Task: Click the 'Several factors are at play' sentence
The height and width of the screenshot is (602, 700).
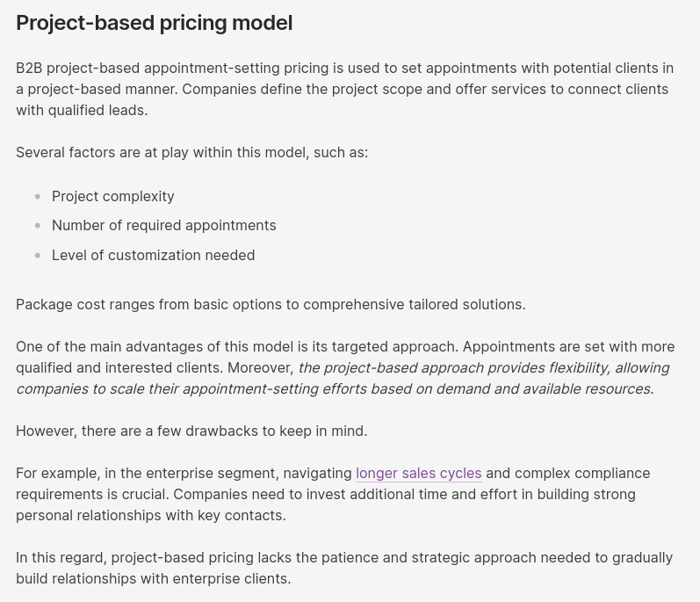Action: (x=191, y=152)
